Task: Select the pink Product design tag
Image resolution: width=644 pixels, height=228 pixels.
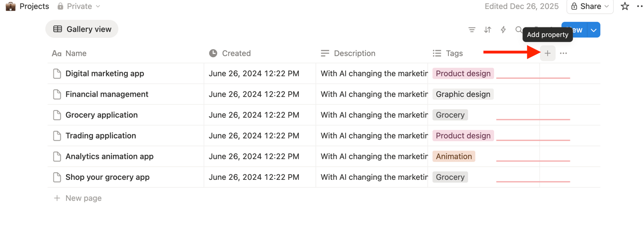Action: tap(463, 74)
